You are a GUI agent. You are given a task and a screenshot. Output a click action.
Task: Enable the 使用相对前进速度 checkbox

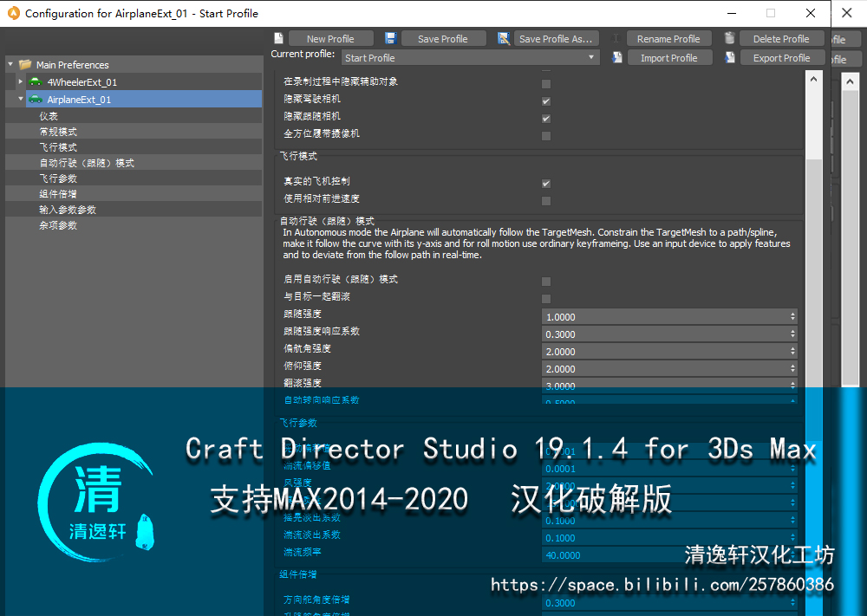pyautogui.click(x=546, y=201)
